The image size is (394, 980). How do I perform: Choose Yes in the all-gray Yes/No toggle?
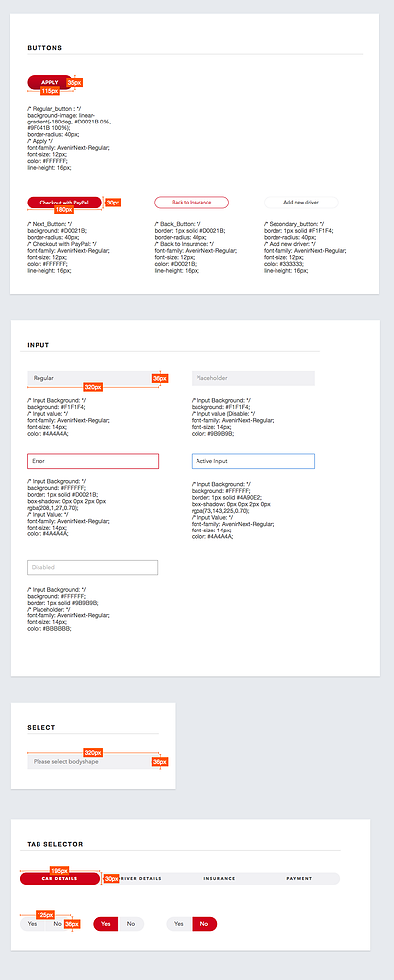[33, 923]
